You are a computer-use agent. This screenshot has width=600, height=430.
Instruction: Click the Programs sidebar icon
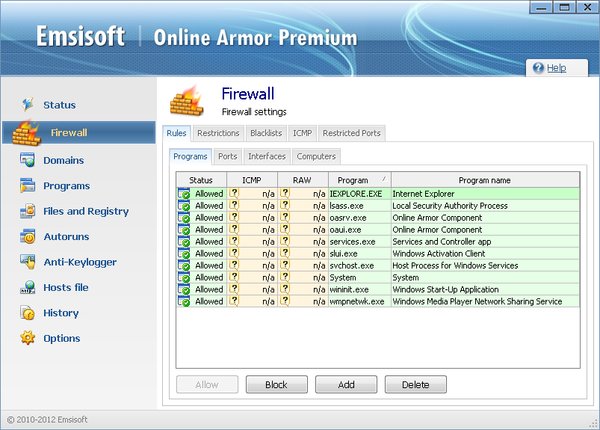[28, 186]
